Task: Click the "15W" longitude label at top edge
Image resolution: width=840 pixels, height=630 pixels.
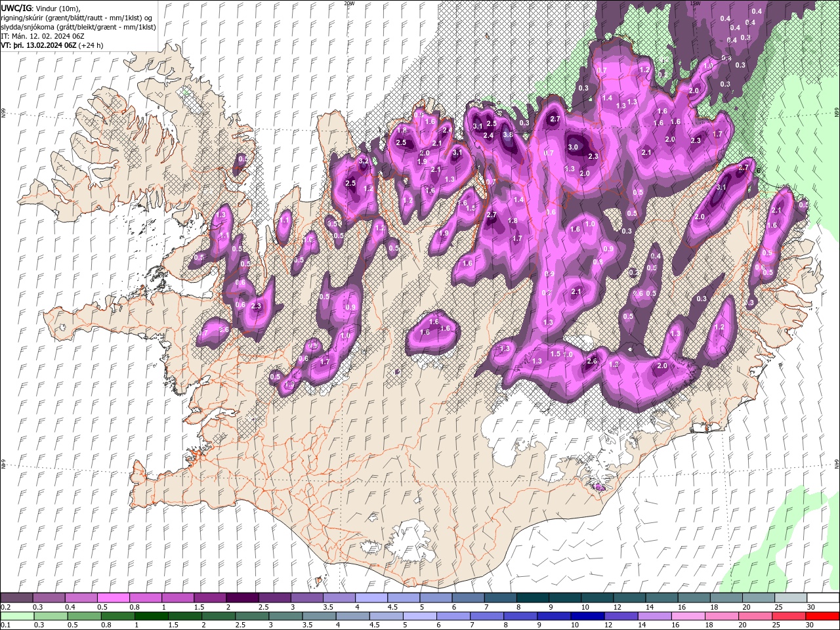Action: click(695, 3)
